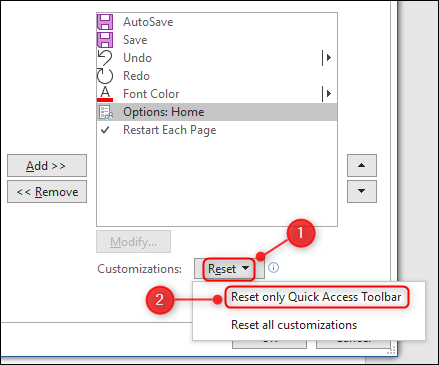Screen dimensions: 439x365
Task: Click the Save floppy disk icon
Action: click(x=105, y=40)
